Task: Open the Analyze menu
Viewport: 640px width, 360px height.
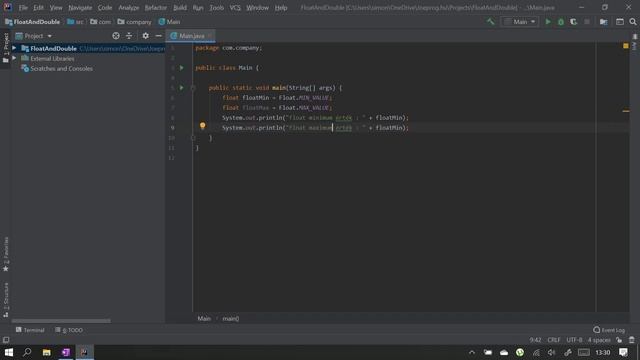Action: coord(129,7)
